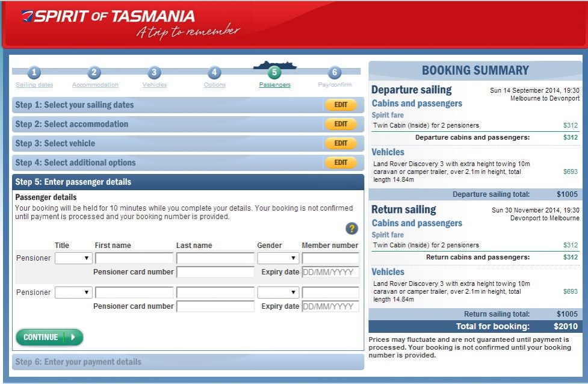Click step 6 circle icon in progress bar
588x384 pixels.
pos(335,73)
